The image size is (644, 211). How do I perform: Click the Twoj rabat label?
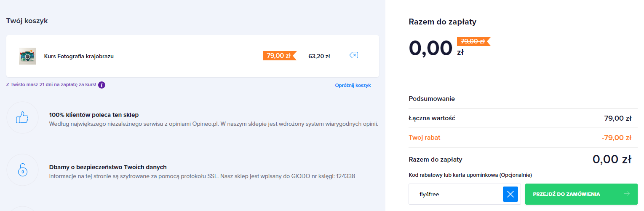pyautogui.click(x=425, y=138)
